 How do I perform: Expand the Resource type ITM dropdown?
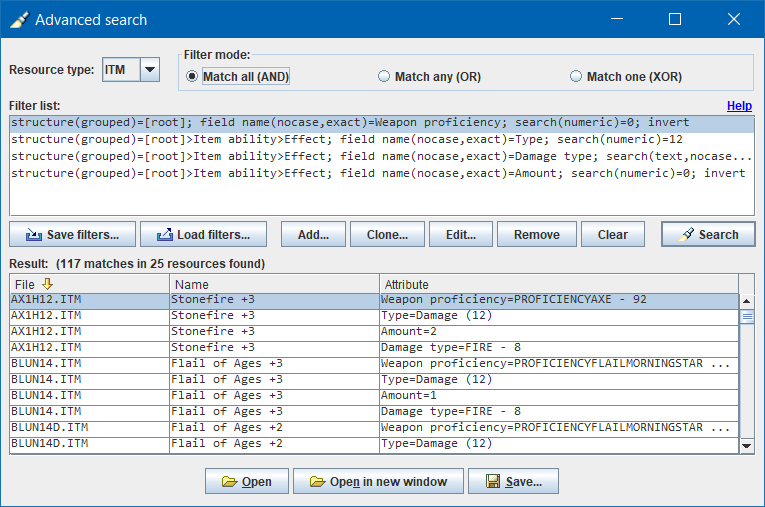tap(149, 70)
